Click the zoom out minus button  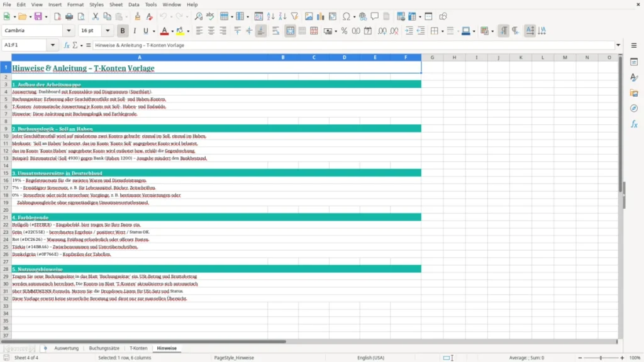[580, 358]
